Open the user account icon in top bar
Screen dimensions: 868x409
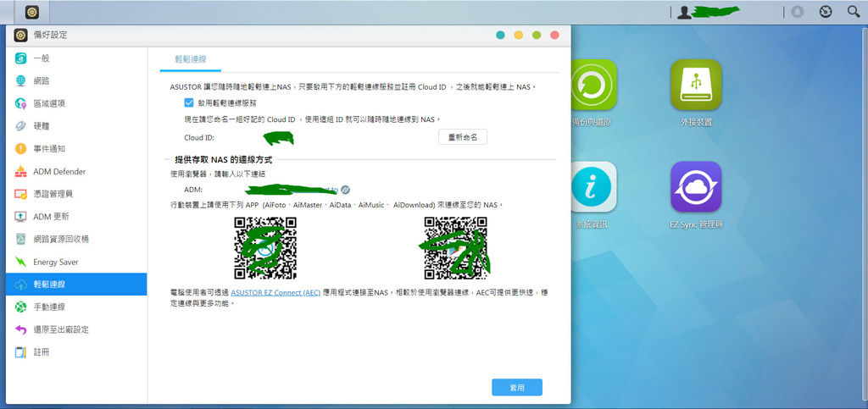tap(684, 12)
